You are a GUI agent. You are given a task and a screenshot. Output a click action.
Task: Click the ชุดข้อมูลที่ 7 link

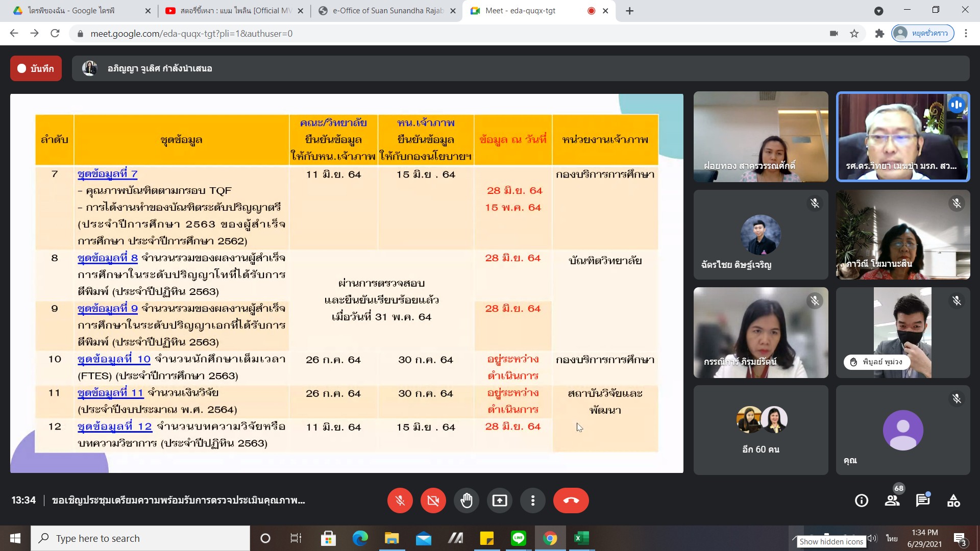107,174
